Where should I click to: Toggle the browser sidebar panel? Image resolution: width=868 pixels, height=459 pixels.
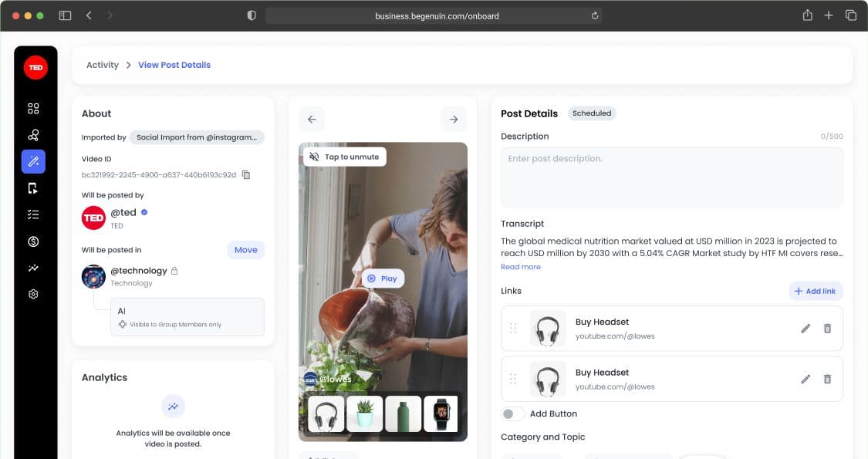click(66, 15)
